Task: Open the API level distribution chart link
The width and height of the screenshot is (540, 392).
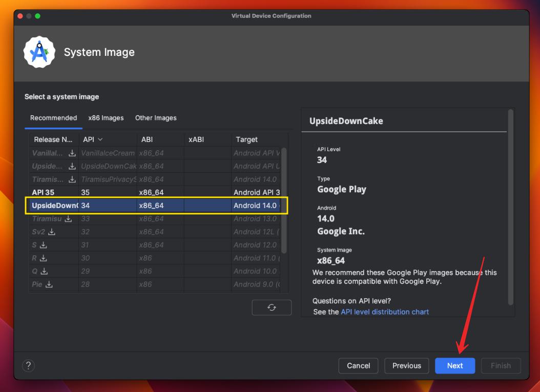Action: pyautogui.click(x=385, y=312)
